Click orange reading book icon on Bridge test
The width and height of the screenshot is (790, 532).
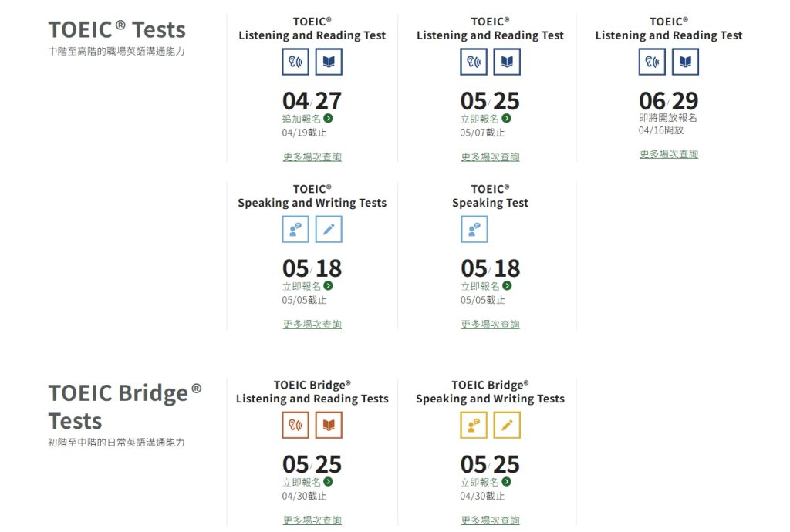[329, 425]
